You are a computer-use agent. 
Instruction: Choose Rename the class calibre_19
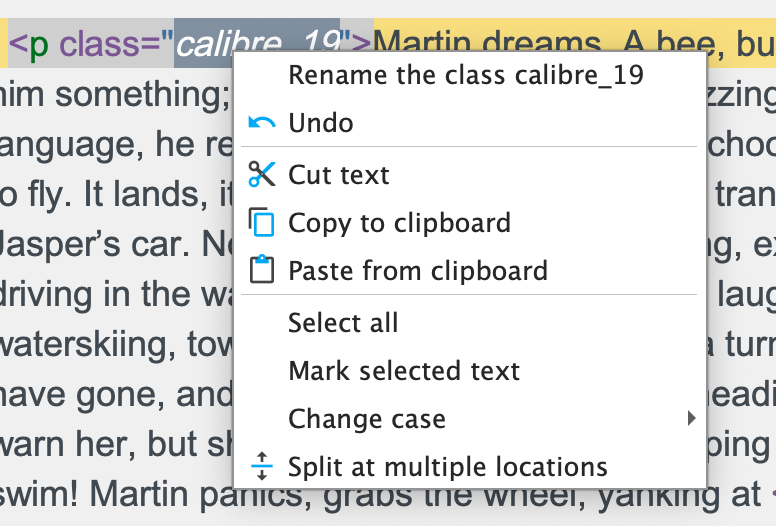point(465,75)
